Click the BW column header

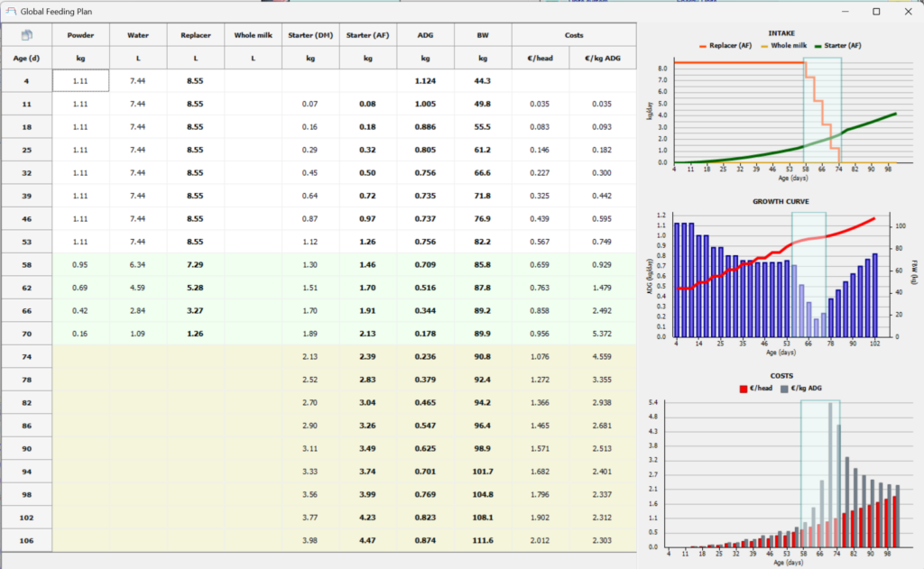pos(483,35)
